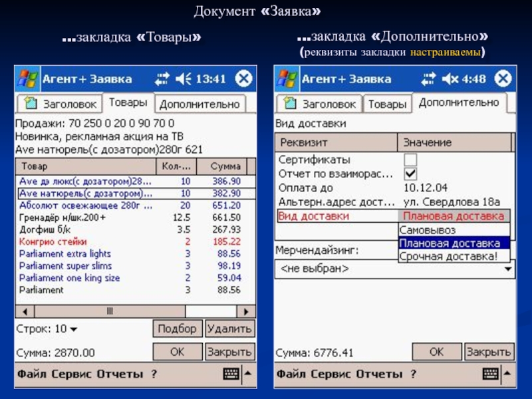Viewport: 532px width, 399px height.
Task: Close left Агент+ Заявка window
Action: click(243, 78)
